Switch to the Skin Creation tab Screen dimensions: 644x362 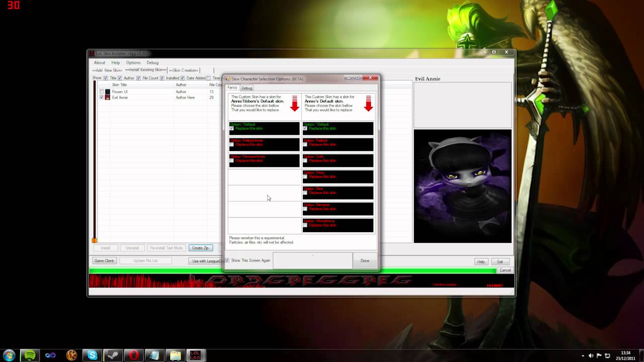[184, 70]
